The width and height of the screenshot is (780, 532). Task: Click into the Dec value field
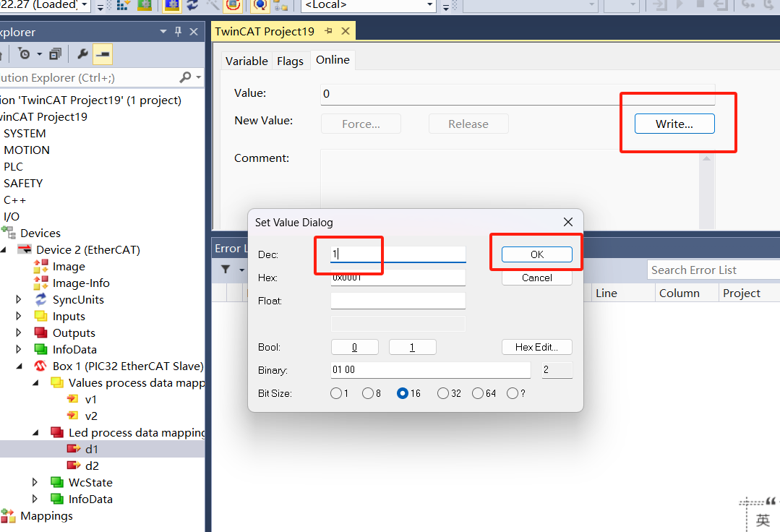pyautogui.click(x=398, y=254)
